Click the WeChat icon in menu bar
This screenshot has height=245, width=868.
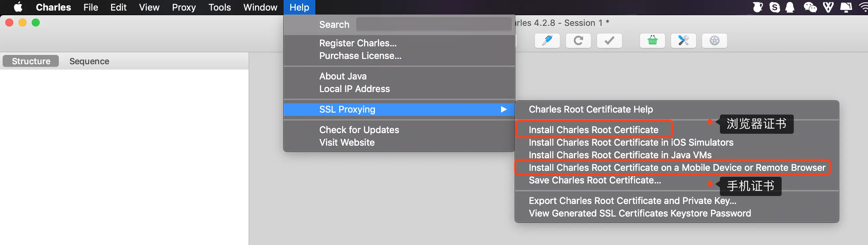[x=810, y=7]
